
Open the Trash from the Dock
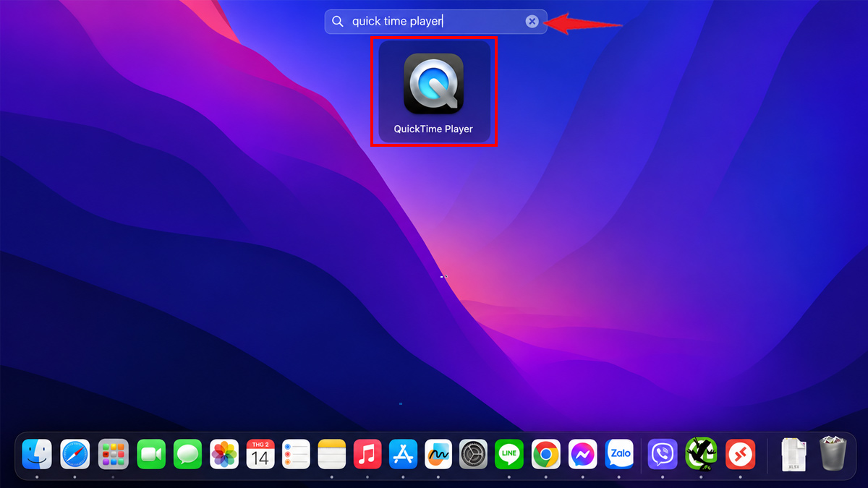point(833,453)
